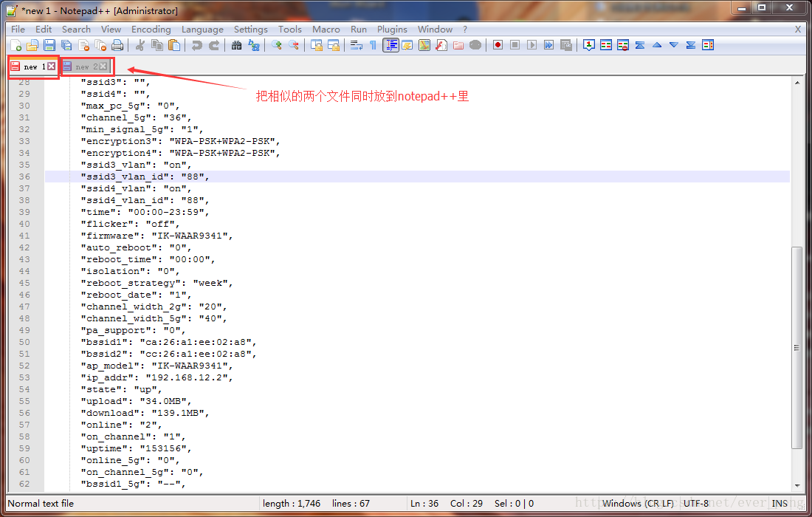Open the Plugins menu
812x517 pixels.
(x=392, y=30)
